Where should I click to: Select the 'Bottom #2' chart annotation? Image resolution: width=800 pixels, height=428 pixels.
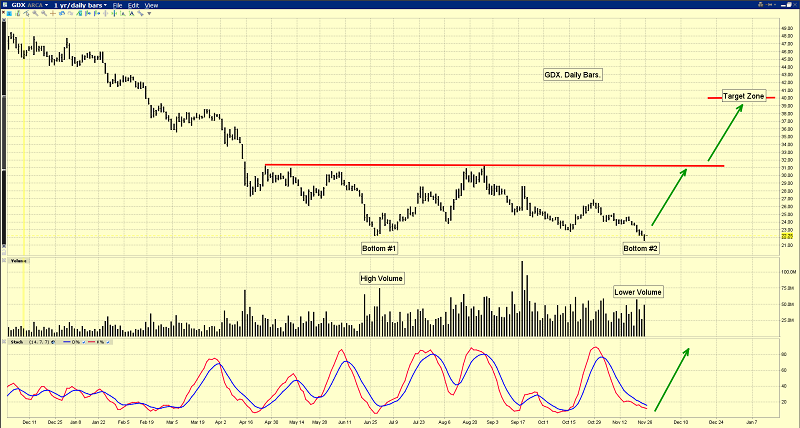click(641, 249)
